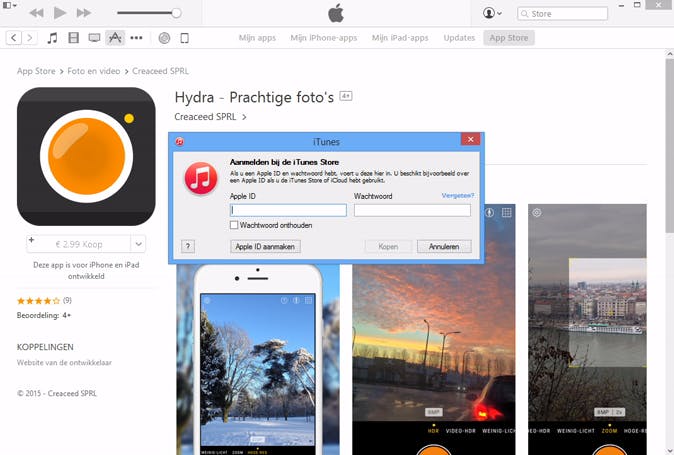The height and width of the screenshot is (455, 674).
Task: Click the Apple logo in the header
Action: pos(336,13)
